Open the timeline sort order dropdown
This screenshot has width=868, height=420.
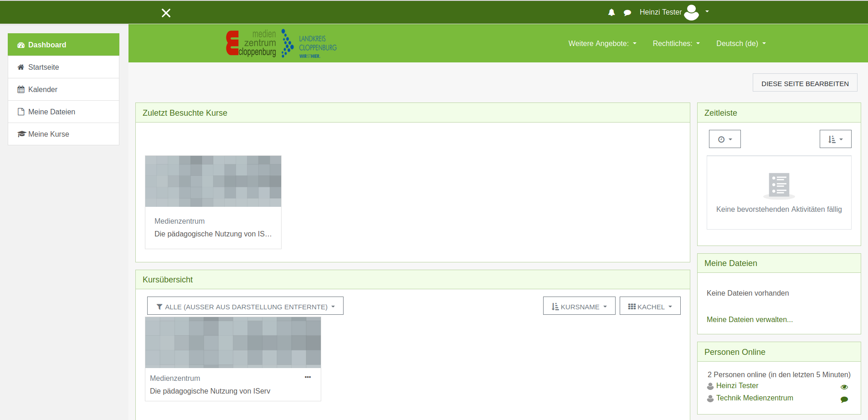pyautogui.click(x=835, y=139)
